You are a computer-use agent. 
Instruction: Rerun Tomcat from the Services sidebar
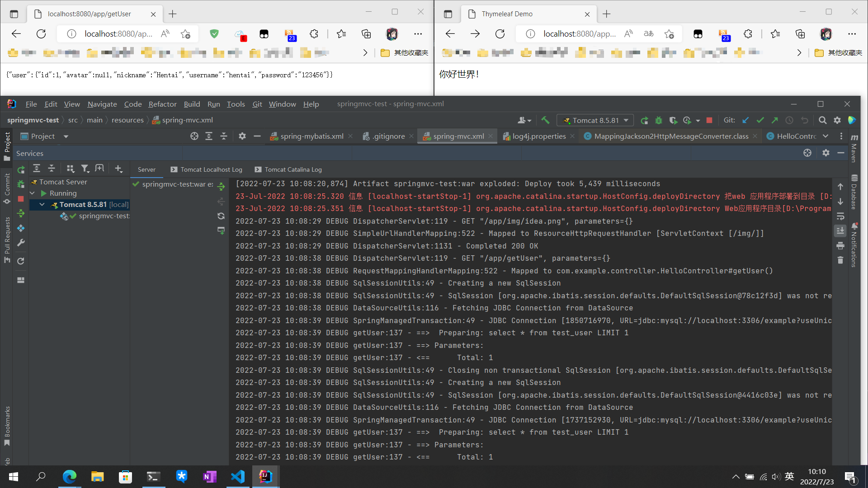[21, 170]
